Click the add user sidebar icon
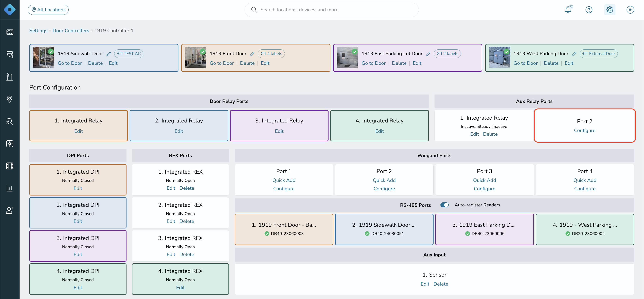644x299 pixels. coord(10,210)
